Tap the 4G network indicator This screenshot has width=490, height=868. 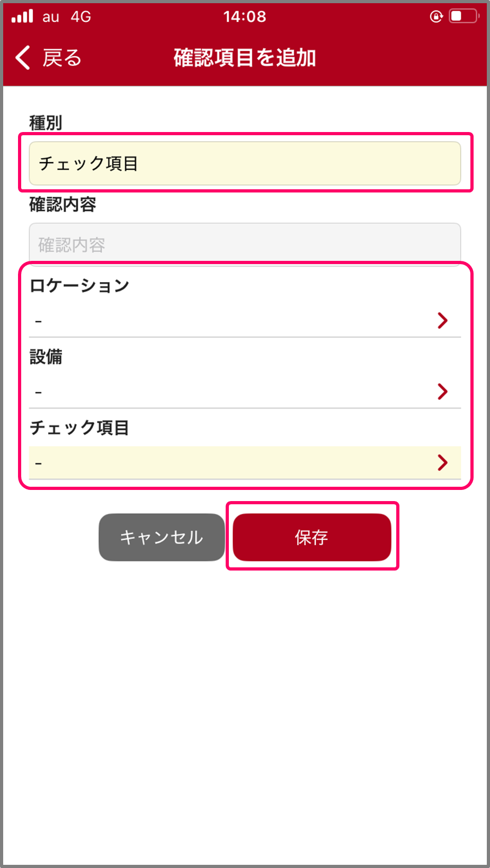pyautogui.click(x=81, y=17)
